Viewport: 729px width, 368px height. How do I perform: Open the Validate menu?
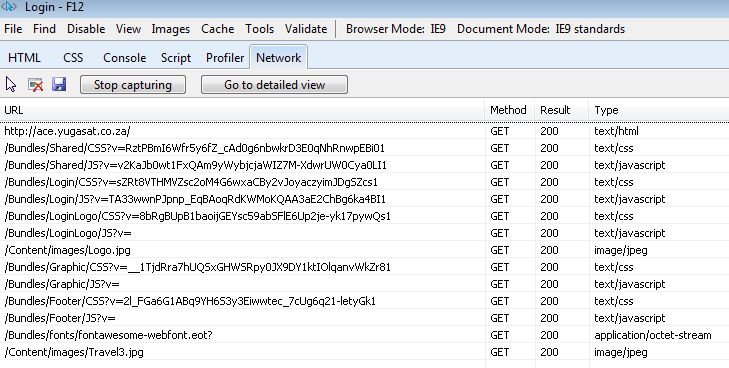306,29
